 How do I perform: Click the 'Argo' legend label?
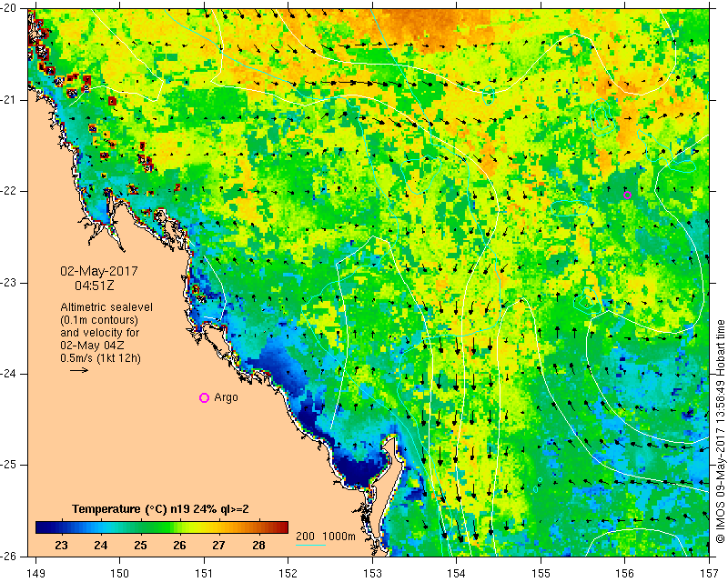click(226, 397)
